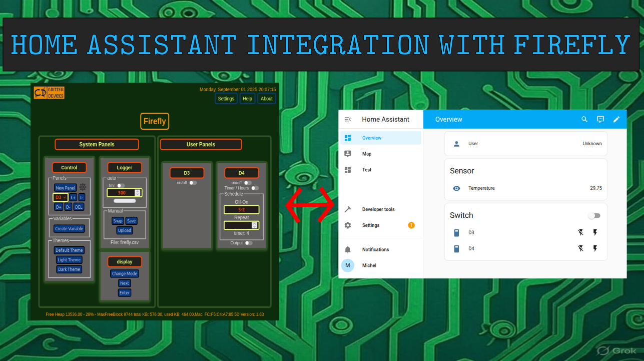This screenshot has width=644, height=361.
Task: Open Developer tools in the sidebar
Action: pyautogui.click(x=381, y=209)
